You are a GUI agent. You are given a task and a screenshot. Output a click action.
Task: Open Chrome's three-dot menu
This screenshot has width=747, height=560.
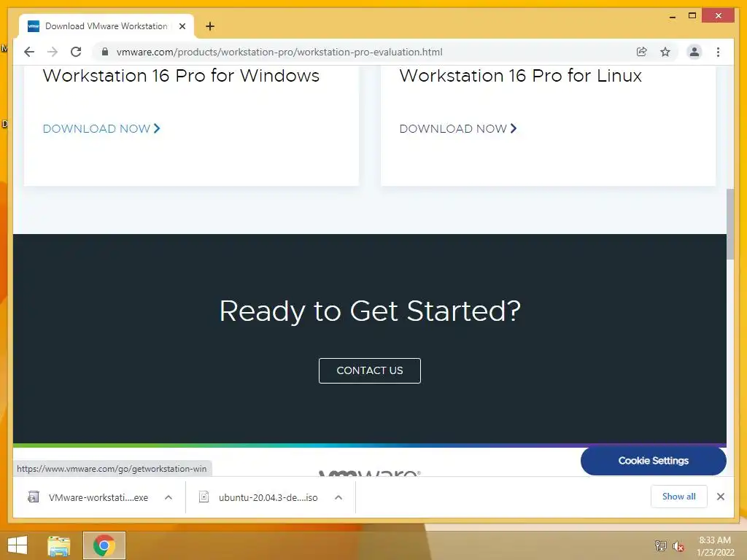pos(718,52)
